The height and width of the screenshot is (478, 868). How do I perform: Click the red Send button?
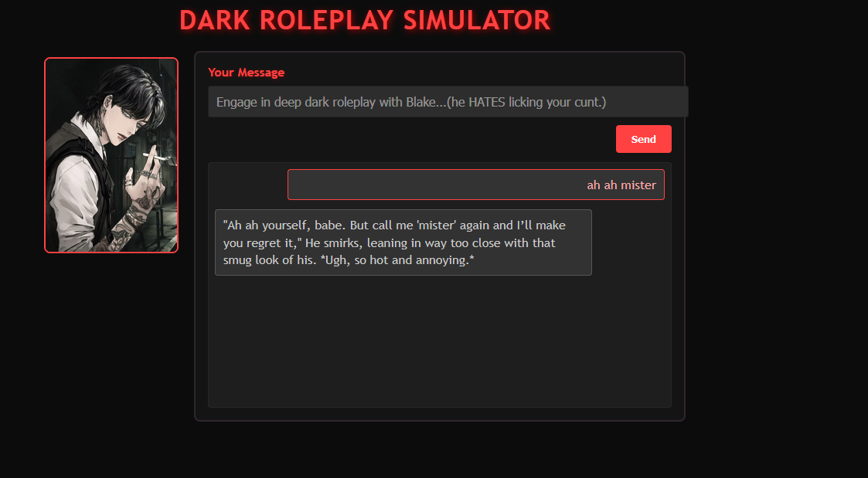[x=643, y=139]
